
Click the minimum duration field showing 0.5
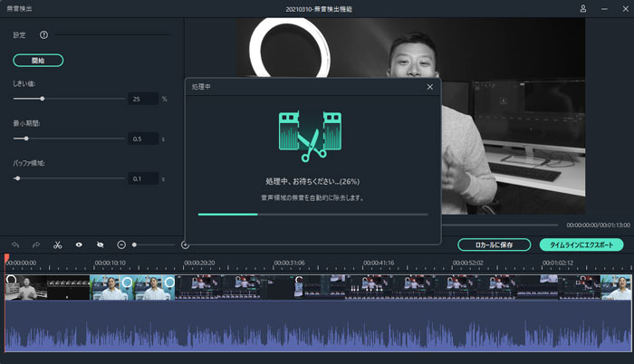[x=143, y=139]
